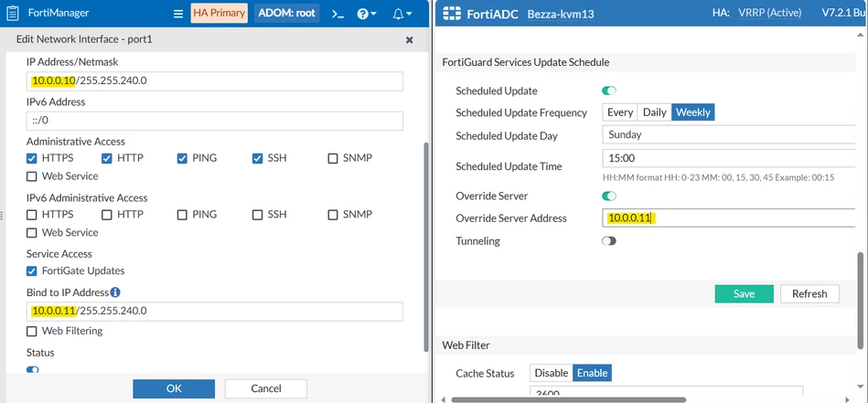This screenshot has width=868, height=403.
Task: Click the FortiADC vertical scrollbar
Action: [861, 300]
